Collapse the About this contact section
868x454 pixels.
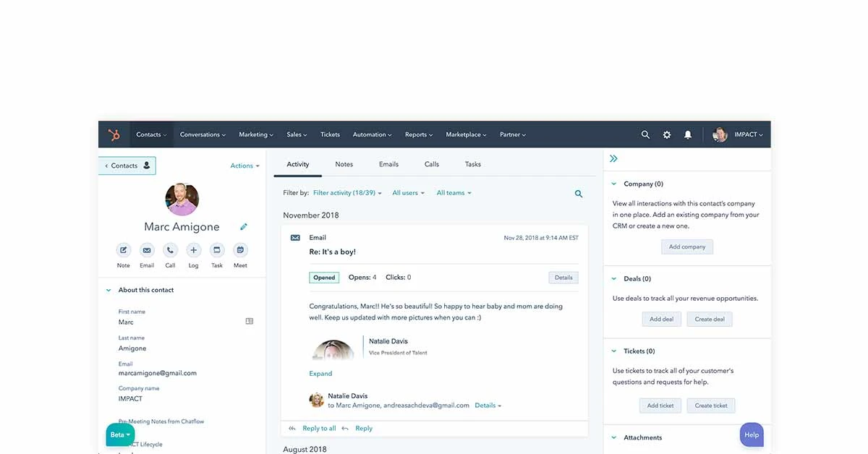pyautogui.click(x=109, y=290)
